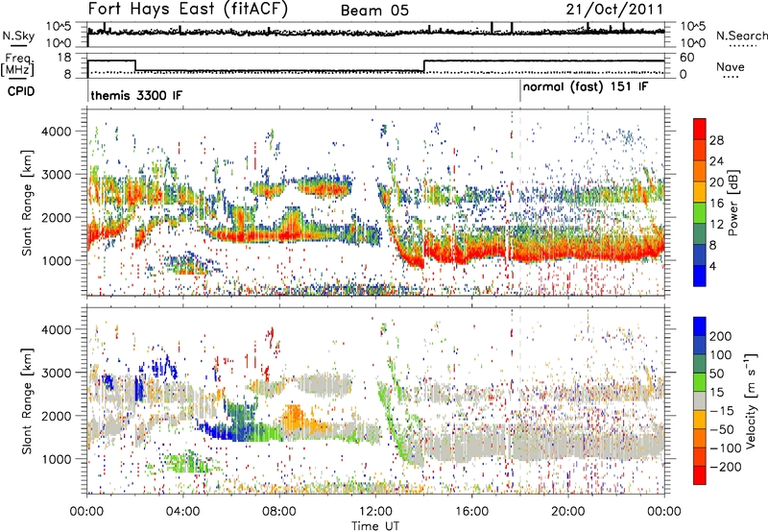This screenshot has width=768, height=532.
Task: Click the '50' velocity colorbar label
Action: click(716, 374)
